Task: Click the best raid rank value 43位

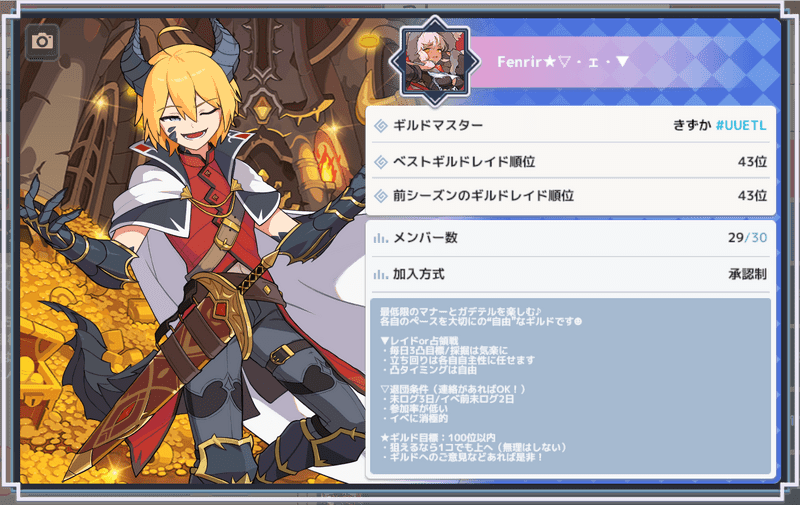Action: point(752,162)
